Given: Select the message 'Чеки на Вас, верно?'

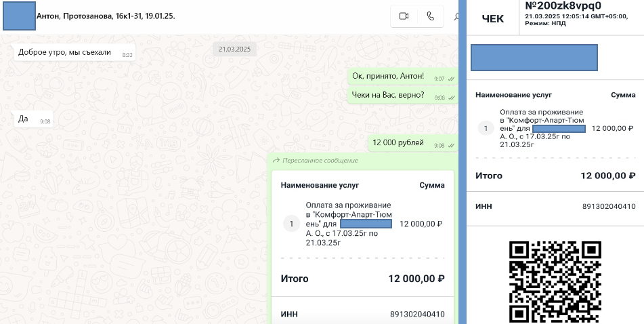Looking at the screenshot, I should tap(402, 95).
